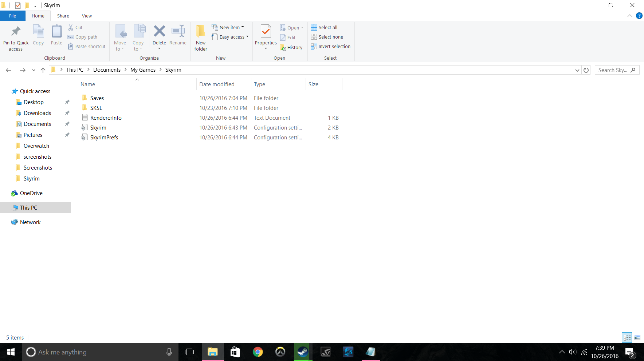Open the Help question mark icon
Image resolution: width=644 pixels, height=361 pixels.
[x=639, y=16]
